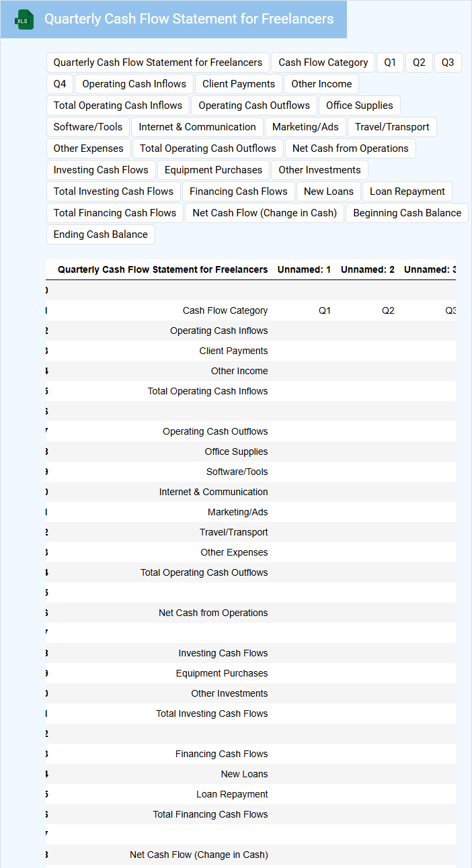Choose the Office Supplies tag
The image size is (472, 868).
(x=360, y=105)
